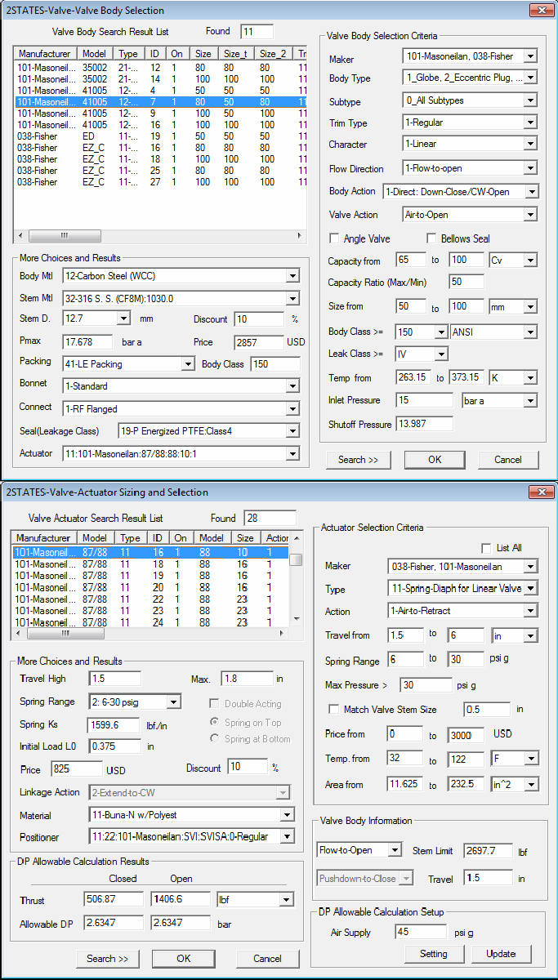Toggle the List All checkbox
The image size is (558, 980).
pos(487,548)
